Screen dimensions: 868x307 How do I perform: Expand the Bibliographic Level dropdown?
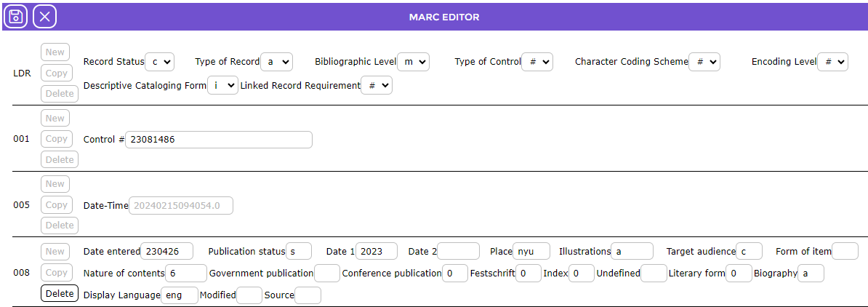413,62
